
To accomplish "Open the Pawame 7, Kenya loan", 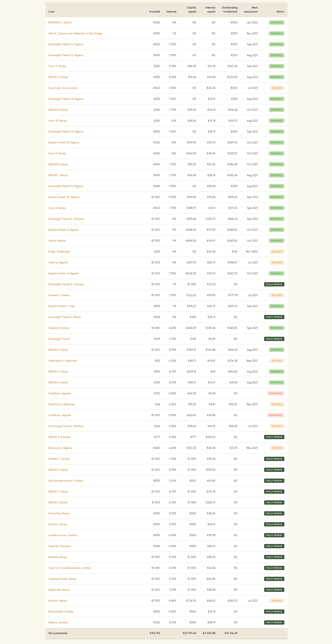I will tap(59, 295).
